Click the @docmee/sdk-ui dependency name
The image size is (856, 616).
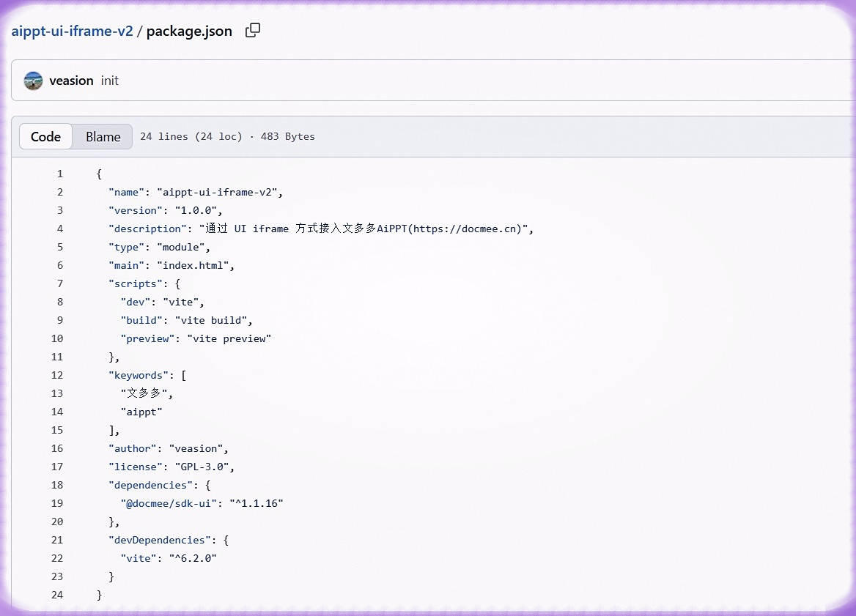(168, 504)
